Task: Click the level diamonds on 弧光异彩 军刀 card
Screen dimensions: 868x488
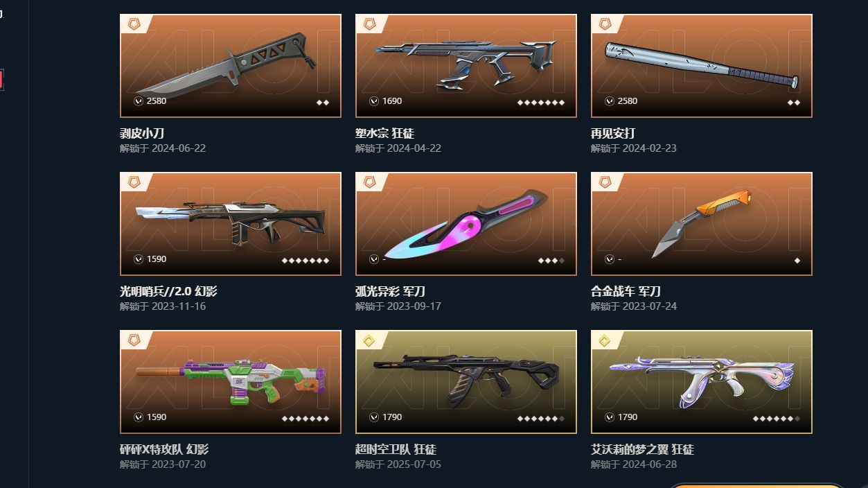Action: [551, 261]
